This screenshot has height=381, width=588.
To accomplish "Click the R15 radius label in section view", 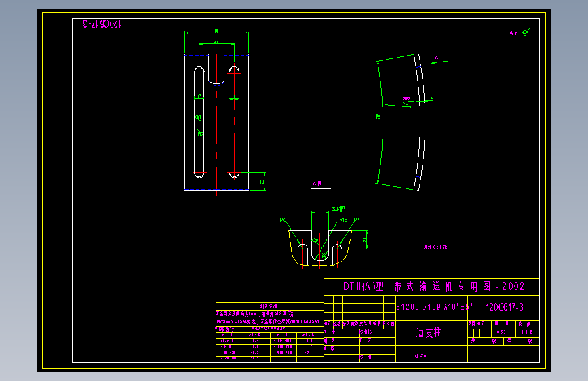I will tap(343, 220).
